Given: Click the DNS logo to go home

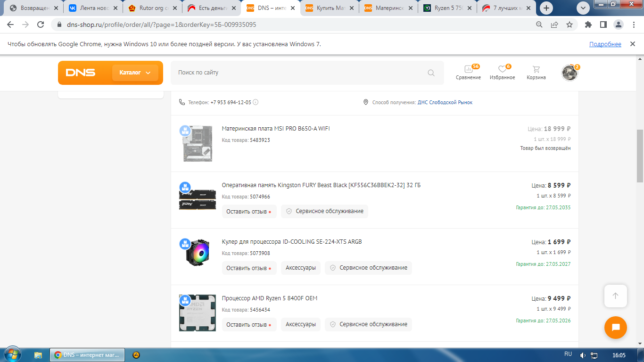Looking at the screenshot, I should [x=81, y=73].
